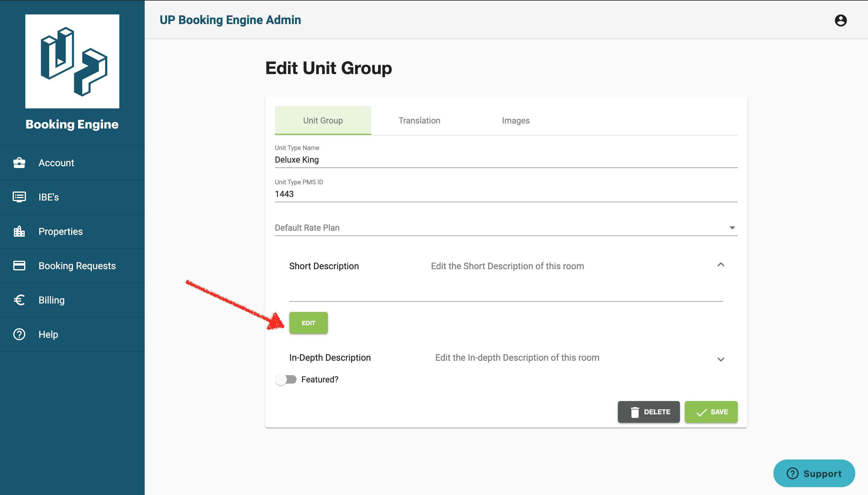Click the UP Booking Engine logo
This screenshot has height=495, width=868.
(x=72, y=61)
